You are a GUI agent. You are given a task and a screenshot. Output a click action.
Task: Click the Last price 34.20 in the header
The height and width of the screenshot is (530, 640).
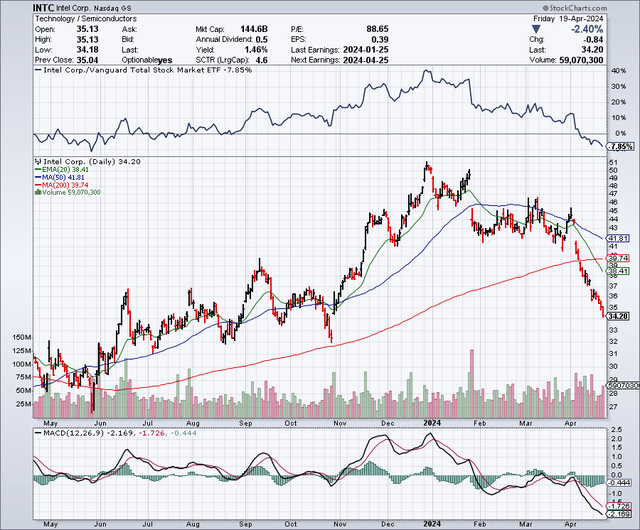[592, 50]
